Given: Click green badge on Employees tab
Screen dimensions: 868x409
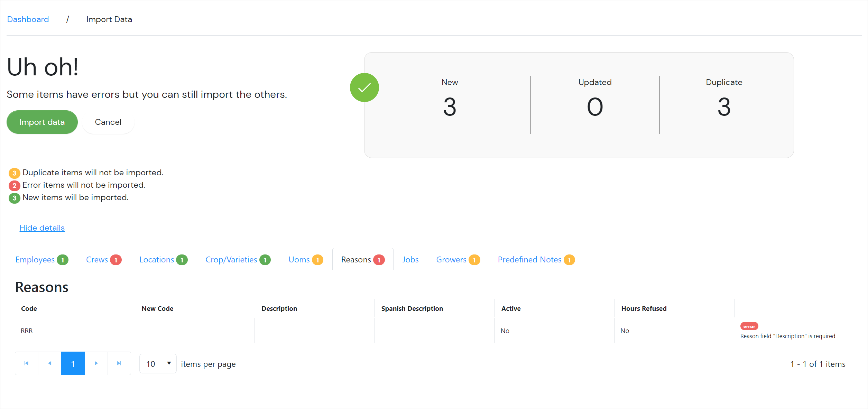Looking at the screenshot, I should click(x=63, y=260).
